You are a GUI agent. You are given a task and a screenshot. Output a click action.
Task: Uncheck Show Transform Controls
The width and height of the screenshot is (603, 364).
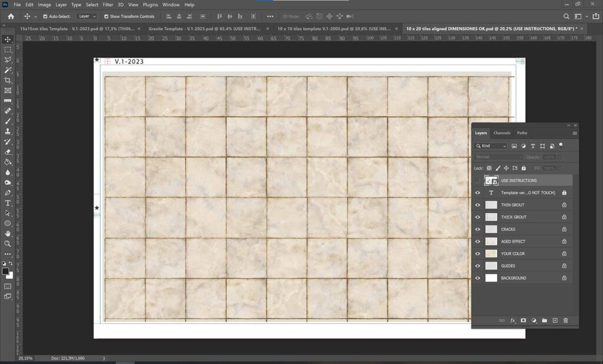(107, 16)
